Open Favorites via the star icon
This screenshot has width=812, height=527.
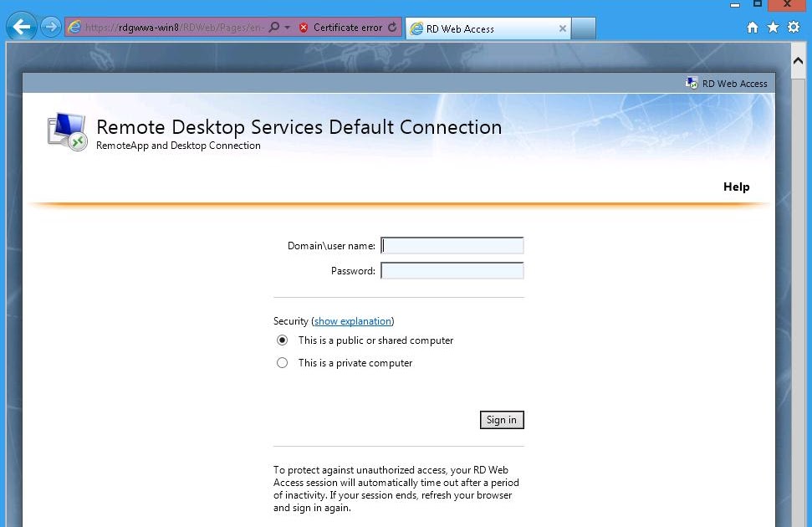pos(772,27)
